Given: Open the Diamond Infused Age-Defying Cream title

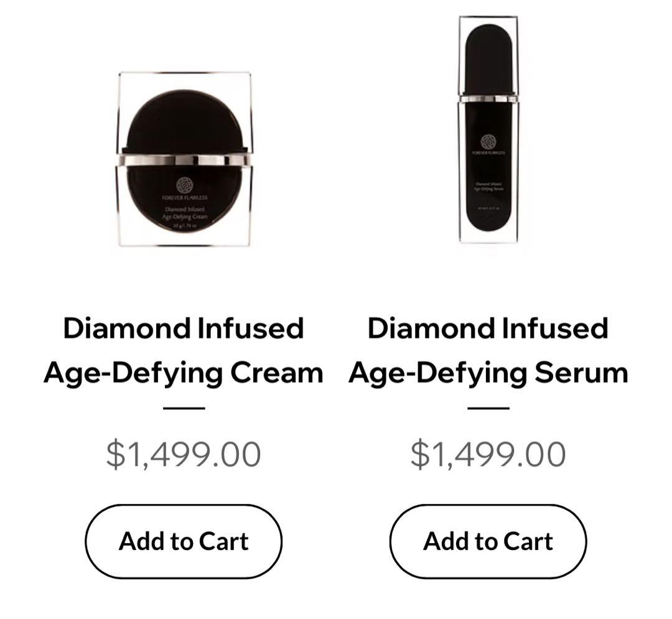Looking at the screenshot, I should point(184,351).
